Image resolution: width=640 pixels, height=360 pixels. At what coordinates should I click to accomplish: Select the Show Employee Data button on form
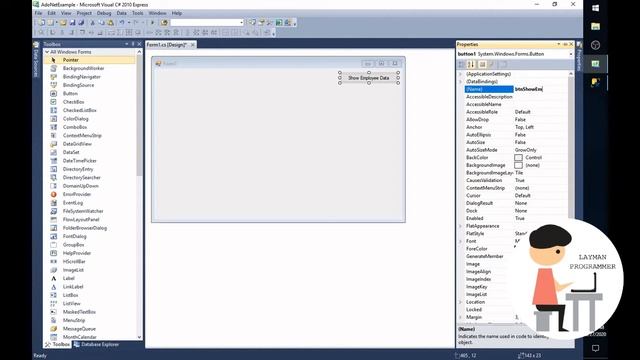pos(369,78)
